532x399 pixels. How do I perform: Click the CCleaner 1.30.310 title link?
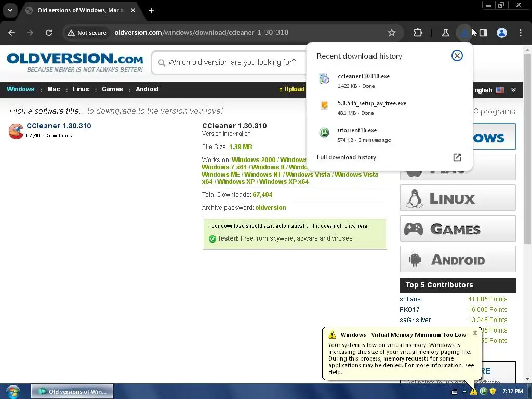point(59,126)
